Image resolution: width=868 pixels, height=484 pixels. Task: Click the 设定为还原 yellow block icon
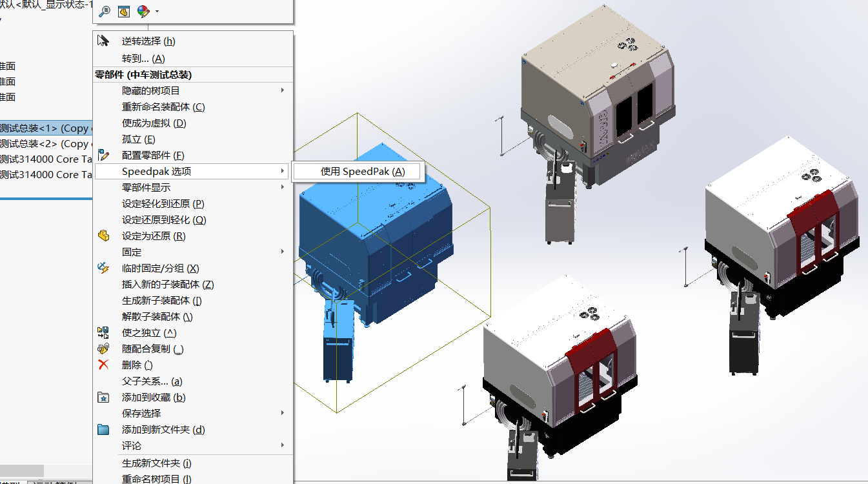[103, 236]
